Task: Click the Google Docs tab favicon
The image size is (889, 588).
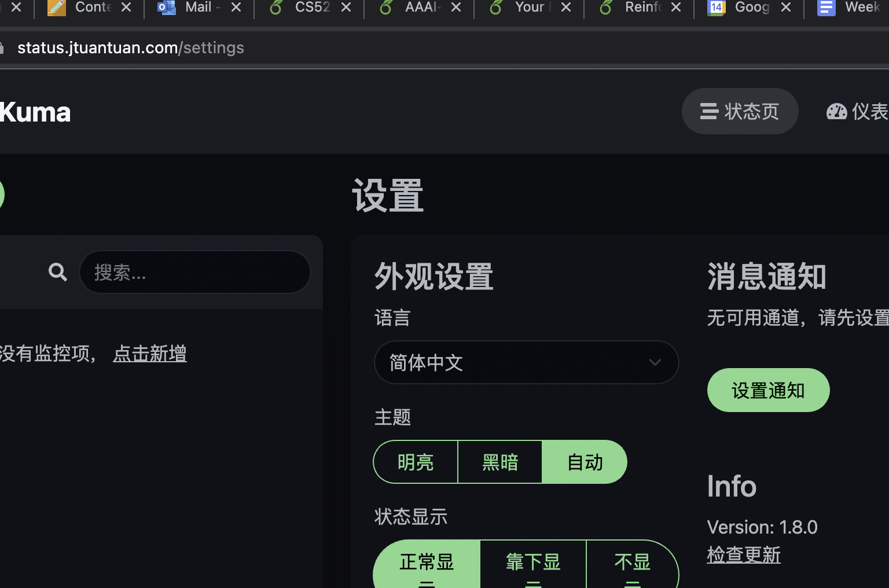Action: (826, 8)
